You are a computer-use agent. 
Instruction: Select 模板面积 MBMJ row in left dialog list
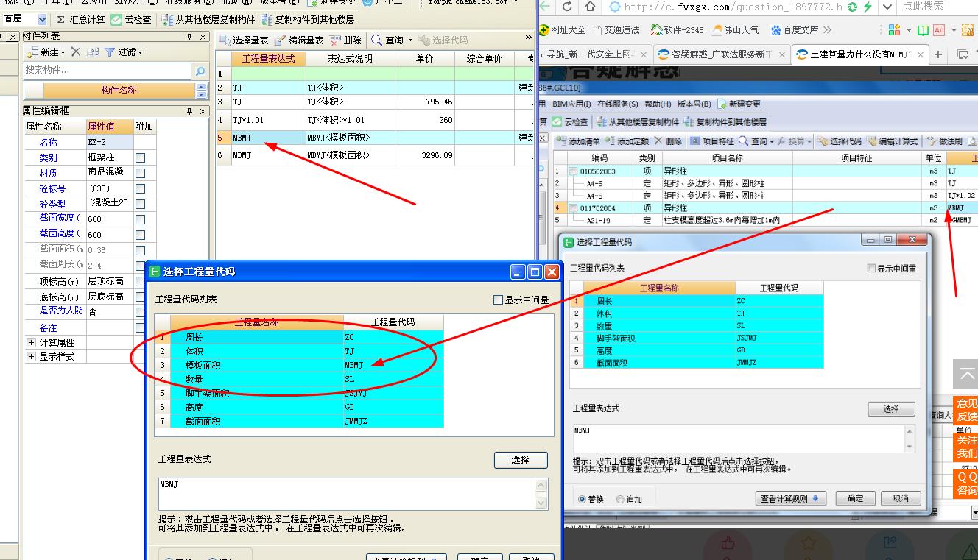point(299,365)
